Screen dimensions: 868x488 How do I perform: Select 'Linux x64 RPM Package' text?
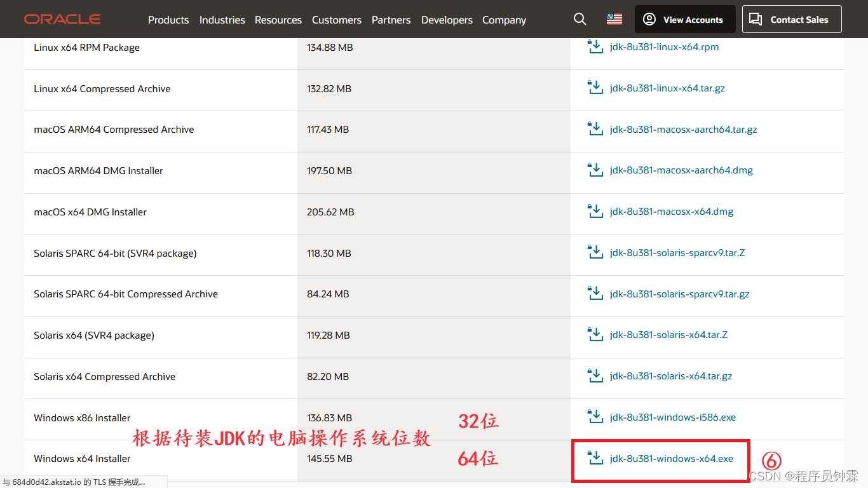pos(86,48)
